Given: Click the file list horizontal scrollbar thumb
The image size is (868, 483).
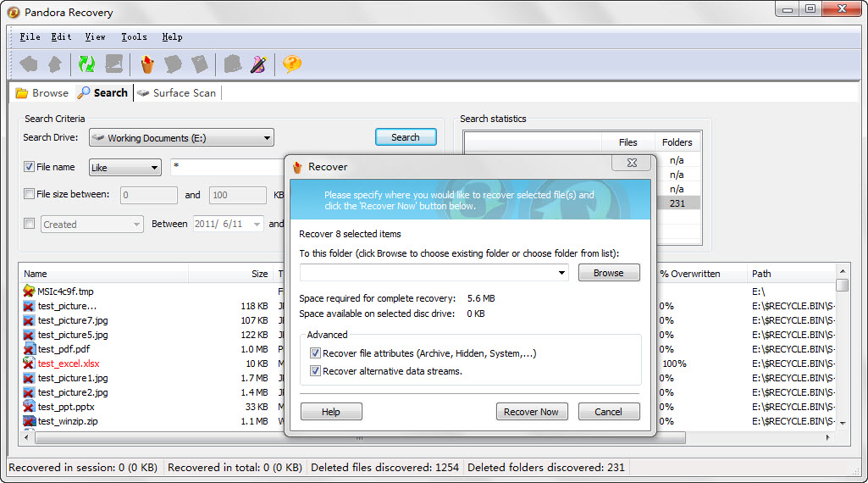Looking at the screenshot, I should 360,437.
